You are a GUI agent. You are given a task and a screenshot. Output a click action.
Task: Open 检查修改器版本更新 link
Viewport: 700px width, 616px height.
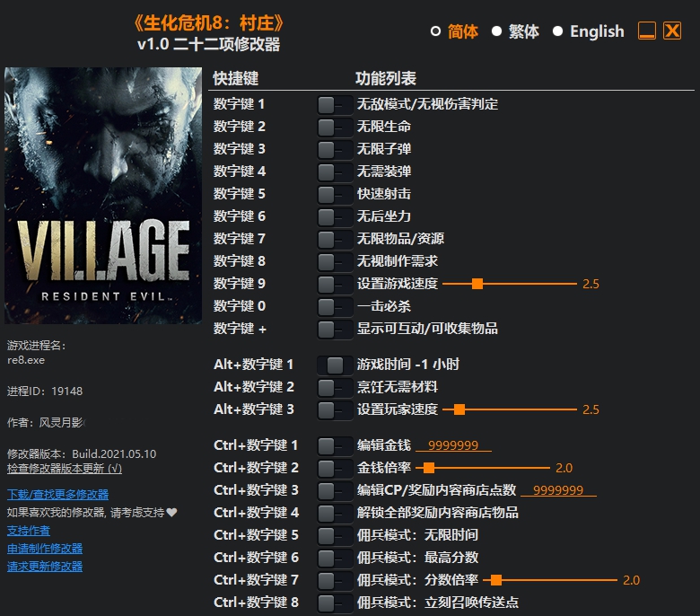(x=65, y=469)
